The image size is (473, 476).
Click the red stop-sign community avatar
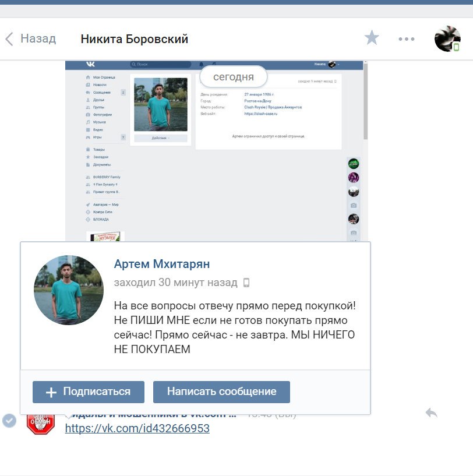coord(41,423)
